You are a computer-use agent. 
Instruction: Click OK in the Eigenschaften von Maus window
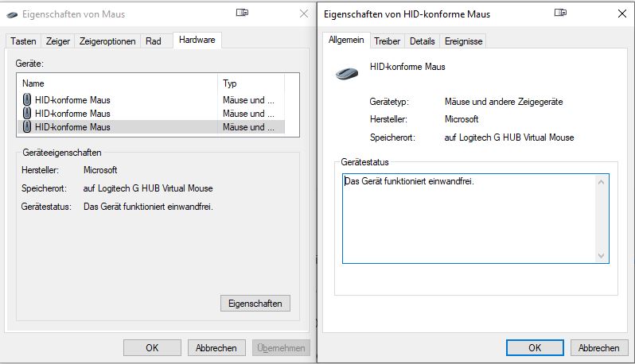pos(152,348)
